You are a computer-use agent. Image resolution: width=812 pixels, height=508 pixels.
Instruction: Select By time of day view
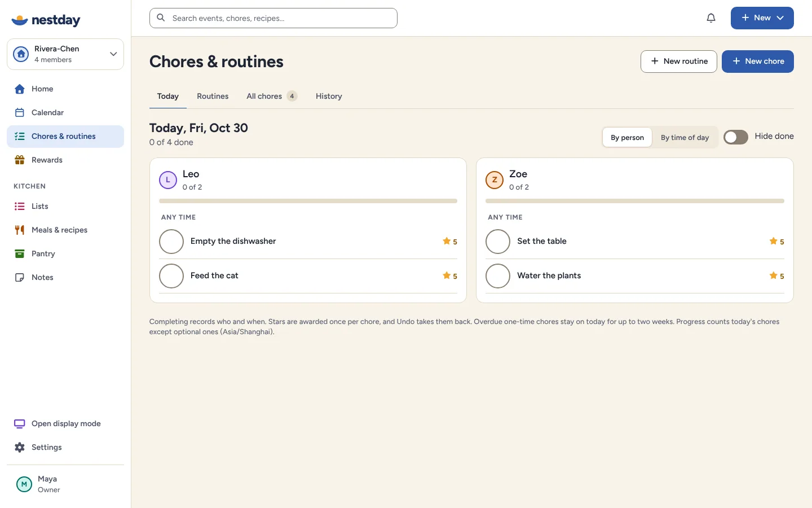pos(685,137)
